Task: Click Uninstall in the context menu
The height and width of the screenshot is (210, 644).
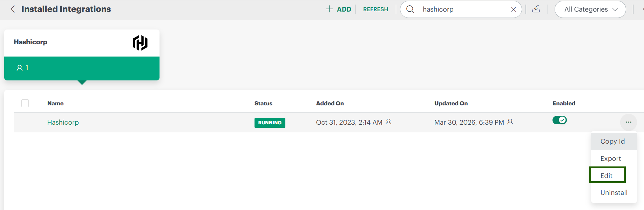Action: coord(614,192)
